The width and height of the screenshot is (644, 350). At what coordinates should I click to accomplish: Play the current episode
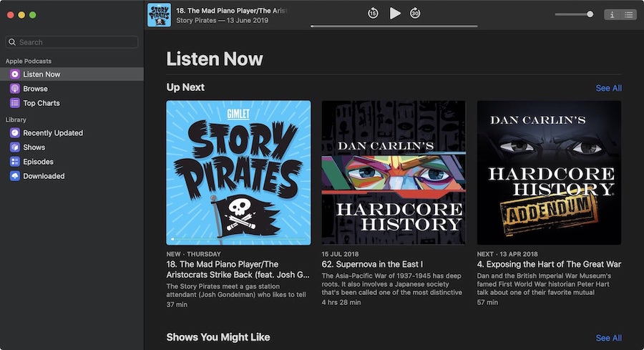coord(395,13)
